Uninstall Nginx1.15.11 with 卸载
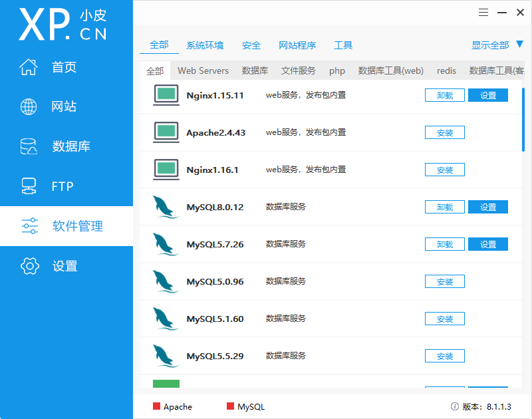 coord(445,95)
